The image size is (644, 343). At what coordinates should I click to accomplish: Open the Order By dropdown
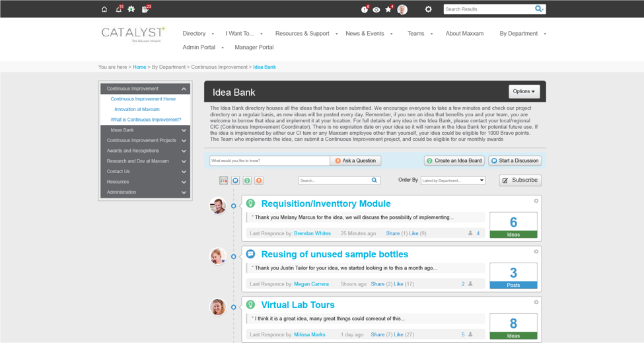[453, 180]
